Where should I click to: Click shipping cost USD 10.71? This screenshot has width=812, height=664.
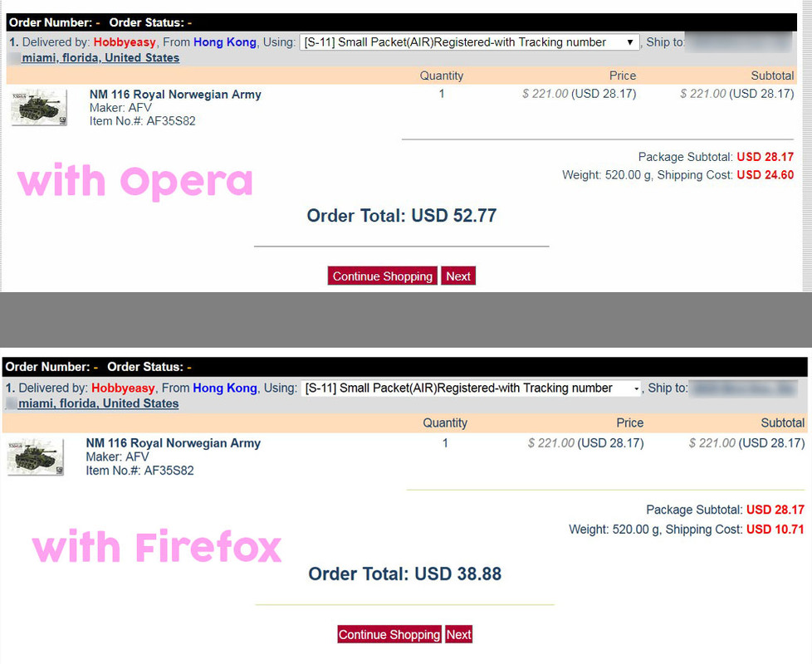pos(775,530)
